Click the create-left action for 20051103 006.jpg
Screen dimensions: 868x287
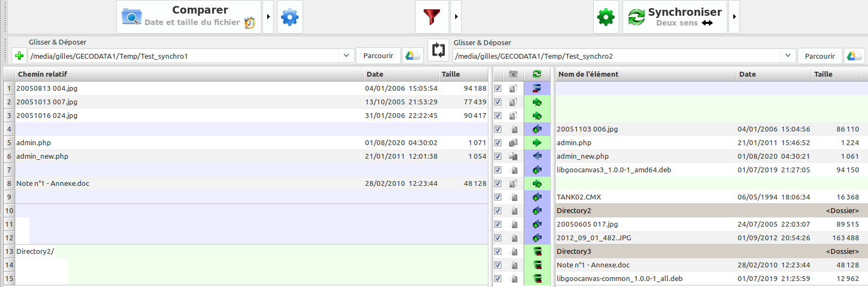(x=537, y=129)
